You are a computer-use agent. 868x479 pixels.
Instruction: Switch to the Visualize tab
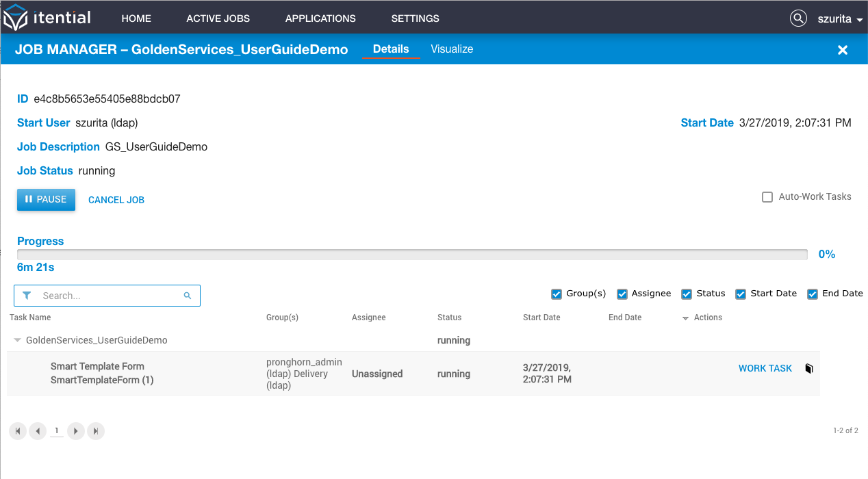pos(452,49)
